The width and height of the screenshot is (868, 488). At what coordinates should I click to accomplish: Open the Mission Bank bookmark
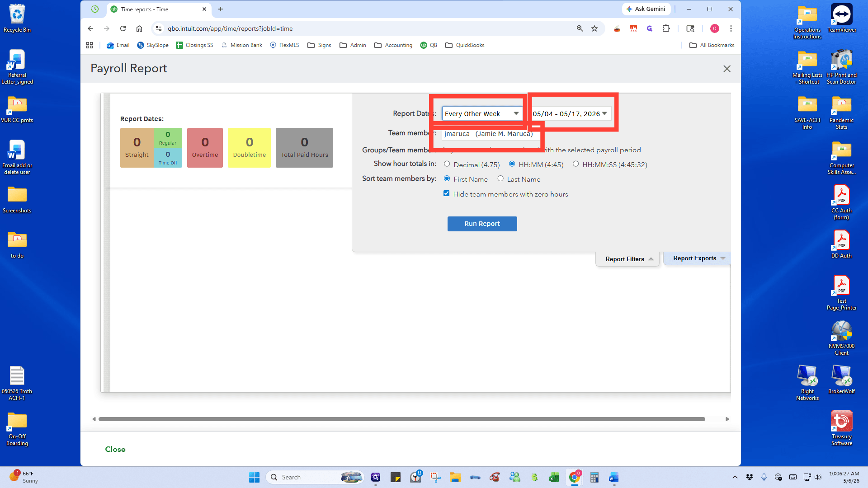(x=242, y=45)
